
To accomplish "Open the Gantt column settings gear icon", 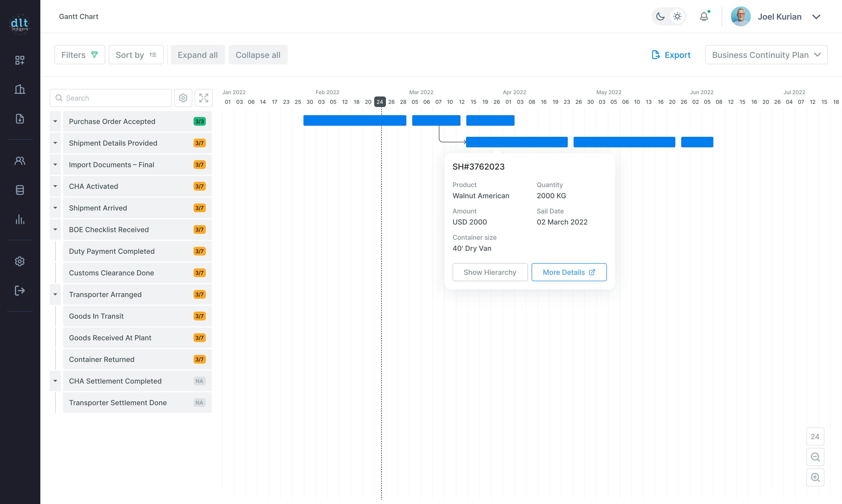I will [183, 98].
